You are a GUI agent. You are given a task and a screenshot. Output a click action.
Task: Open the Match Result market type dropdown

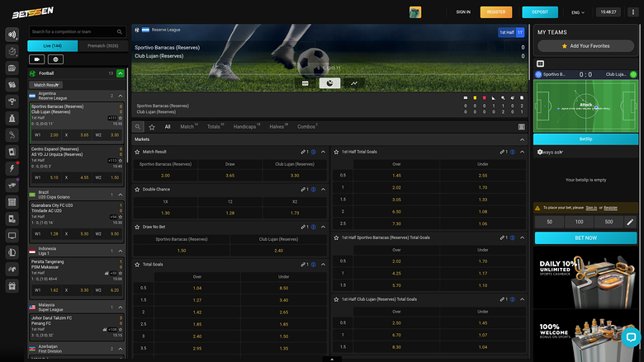(46, 85)
